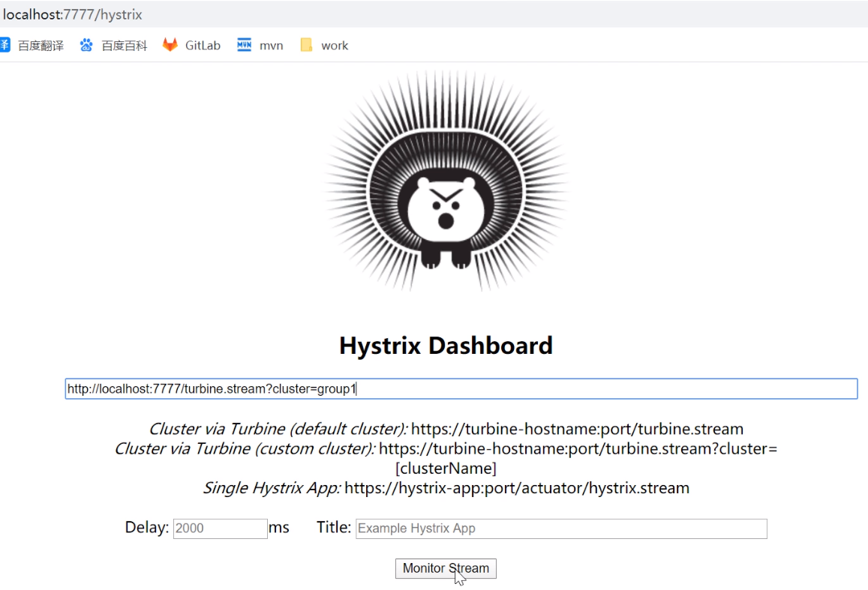Viewport: 868px width, 590px height.
Task: Click the turbine stream URL input field
Action: pyautogui.click(x=461, y=388)
